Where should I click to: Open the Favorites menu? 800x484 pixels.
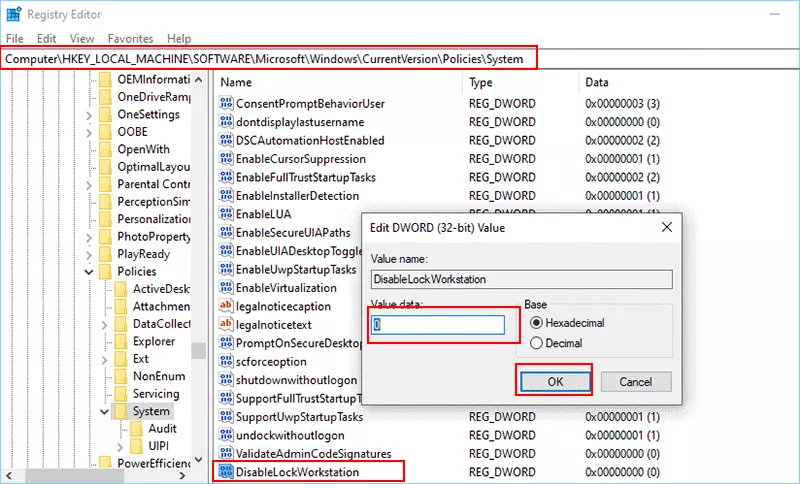pyautogui.click(x=130, y=39)
